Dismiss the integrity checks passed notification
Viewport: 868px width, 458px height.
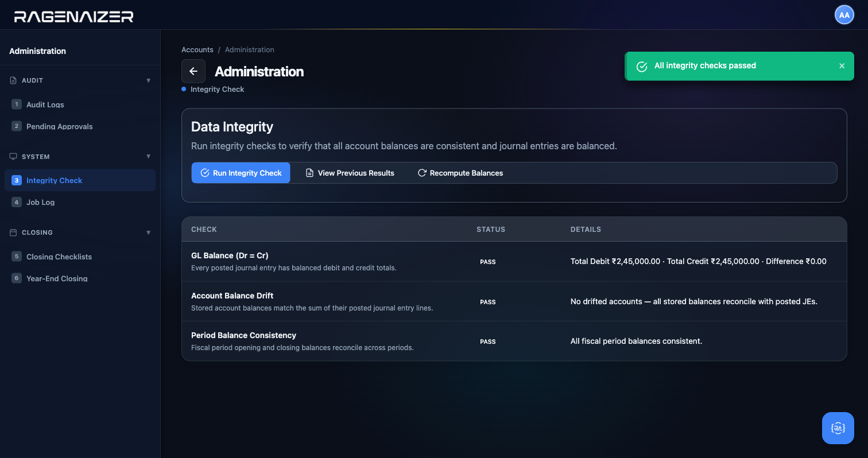point(842,66)
